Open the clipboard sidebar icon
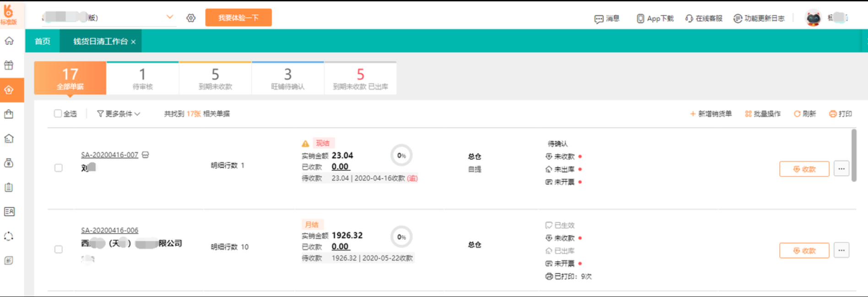This screenshot has width=868, height=297. [9, 187]
